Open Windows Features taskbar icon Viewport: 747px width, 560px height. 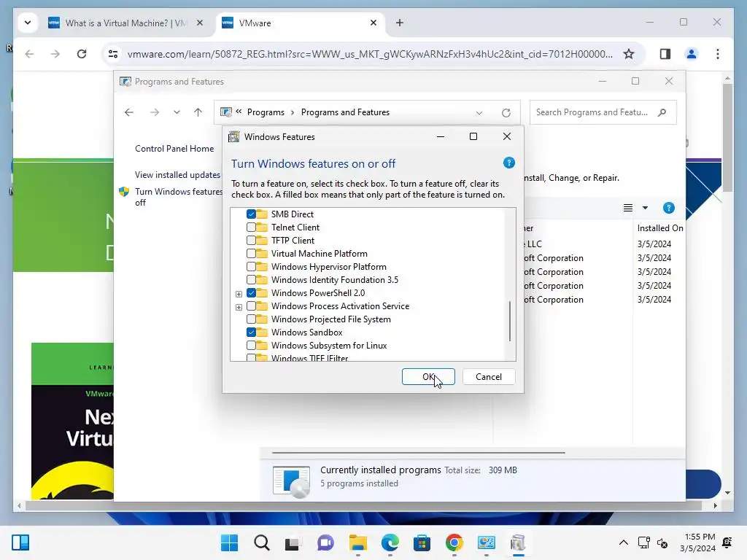coord(518,542)
